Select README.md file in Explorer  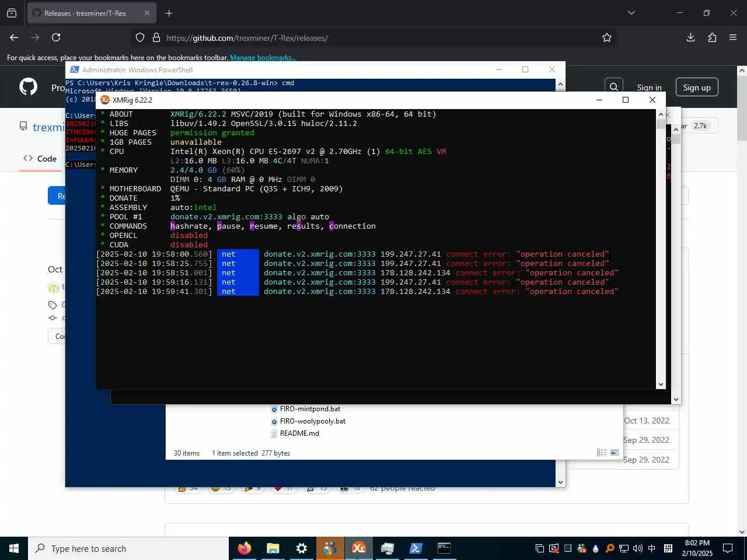click(x=299, y=433)
